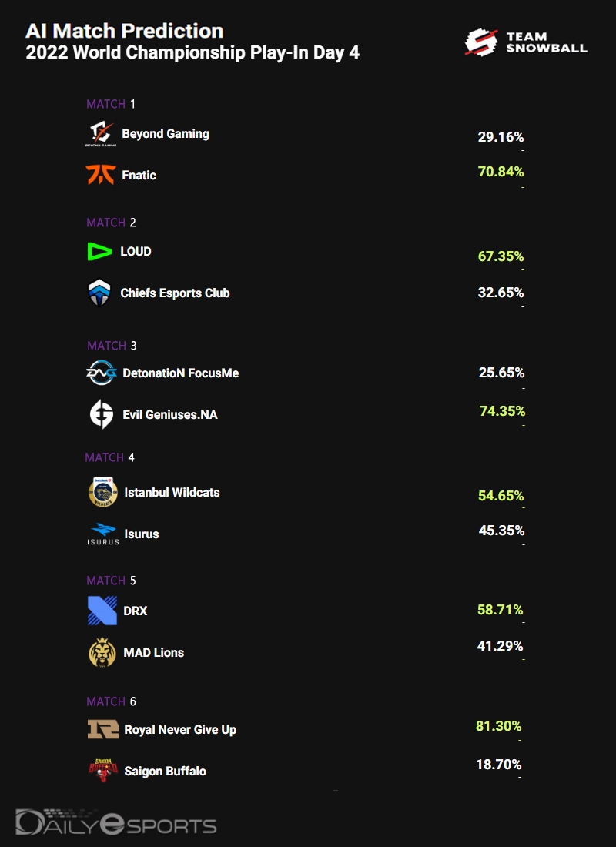Click the Chiefs Esports Club logo
Viewport: 616px width, 847px height.
coord(100,293)
